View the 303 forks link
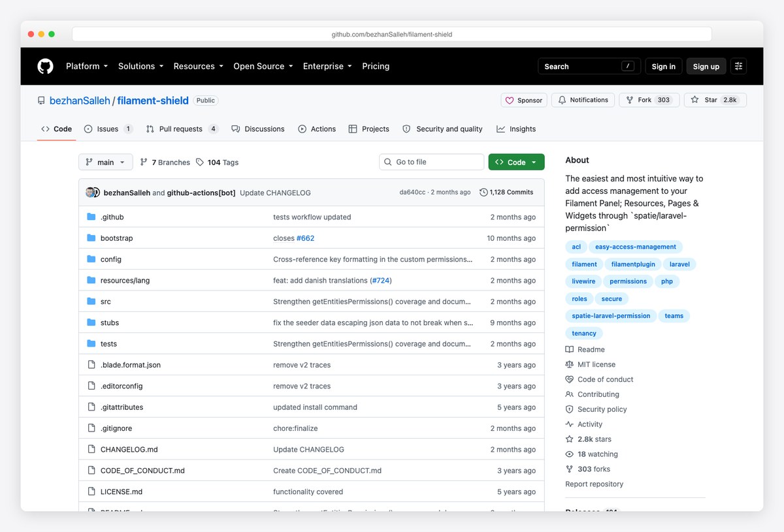The image size is (784, 532). pyautogui.click(x=587, y=469)
